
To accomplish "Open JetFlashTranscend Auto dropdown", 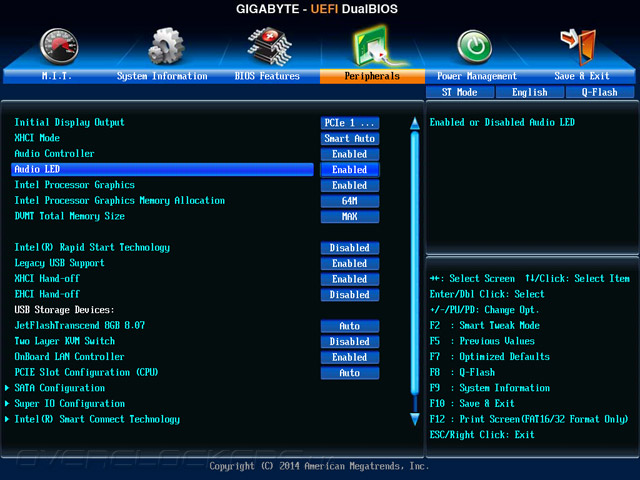I will pyautogui.click(x=350, y=326).
